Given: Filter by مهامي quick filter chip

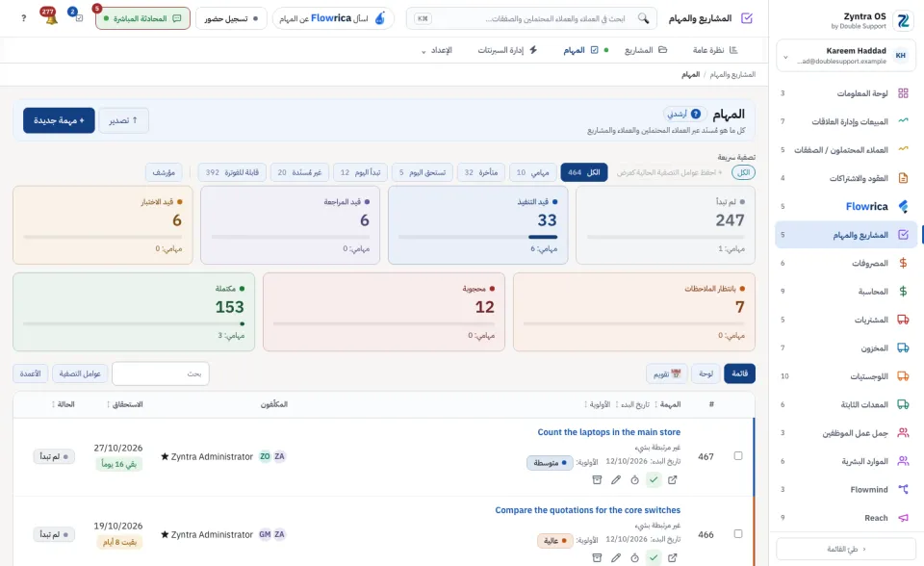Looking at the screenshot, I should (x=532, y=172).
